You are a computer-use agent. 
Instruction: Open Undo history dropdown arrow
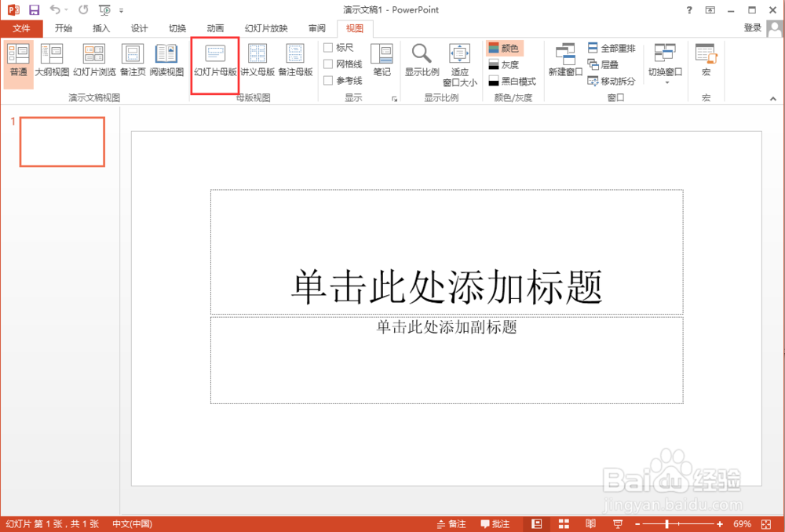[x=66, y=10]
